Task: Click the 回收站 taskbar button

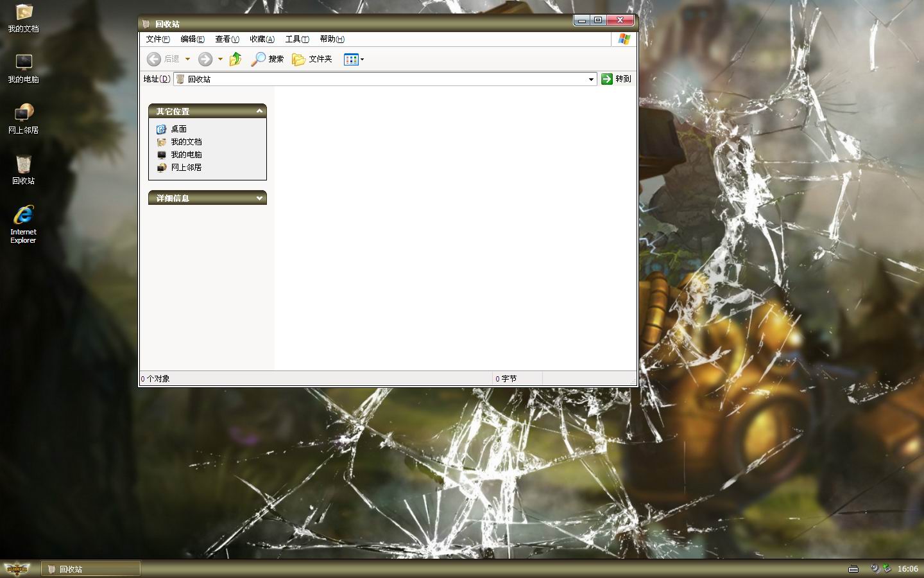Action: 91,568
